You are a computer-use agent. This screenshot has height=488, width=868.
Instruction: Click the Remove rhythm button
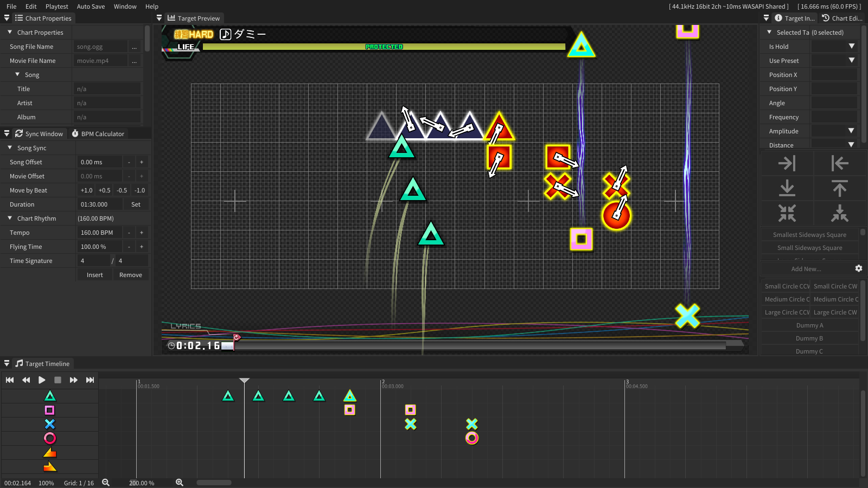[x=131, y=275]
